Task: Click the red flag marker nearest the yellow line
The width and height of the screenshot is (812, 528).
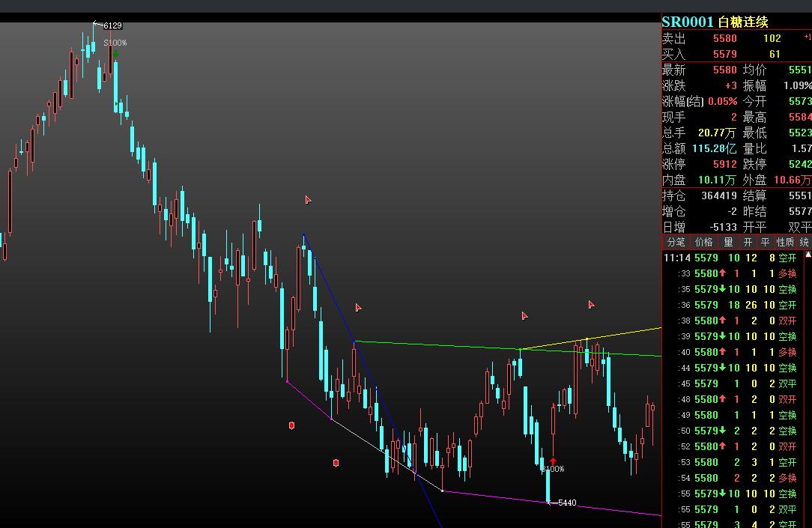Action: pyautogui.click(x=591, y=304)
